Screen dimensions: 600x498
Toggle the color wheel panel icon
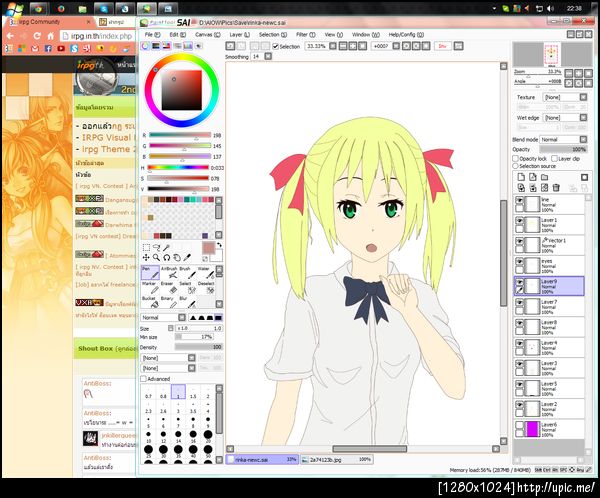pyautogui.click(x=145, y=46)
